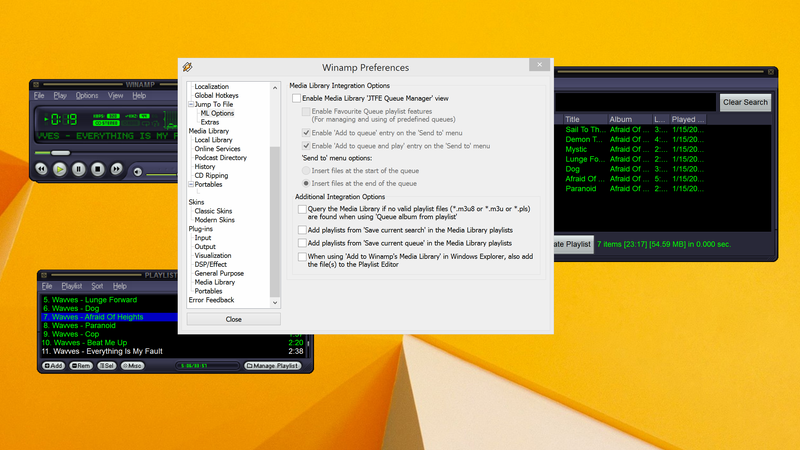Image resolution: width=800 pixels, height=450 pixels.
Task: Toggle the repeat icon in Winamp display
Action: coord(146,123)
